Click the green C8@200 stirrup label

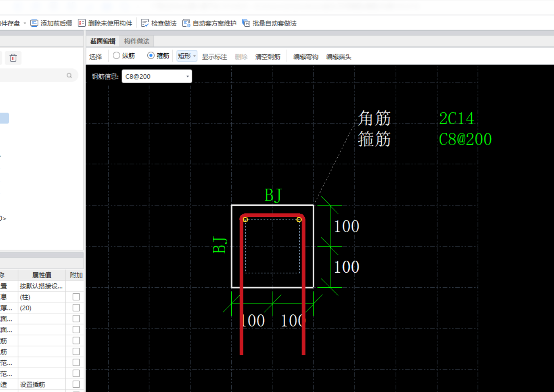click(x=465, y=139)
